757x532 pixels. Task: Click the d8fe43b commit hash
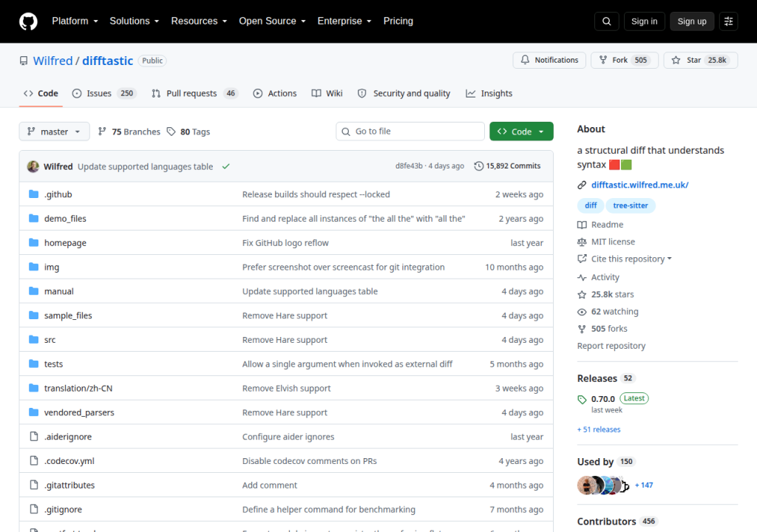click(x=409, y=166)
